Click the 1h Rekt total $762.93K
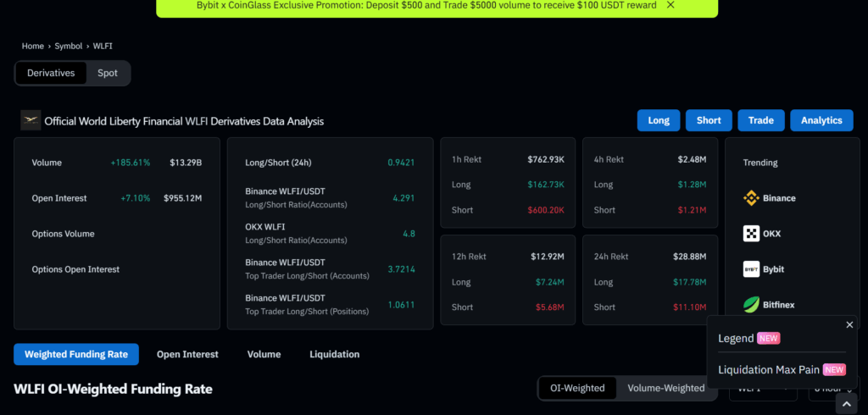The image size is (868, 415). pos(546,159)
